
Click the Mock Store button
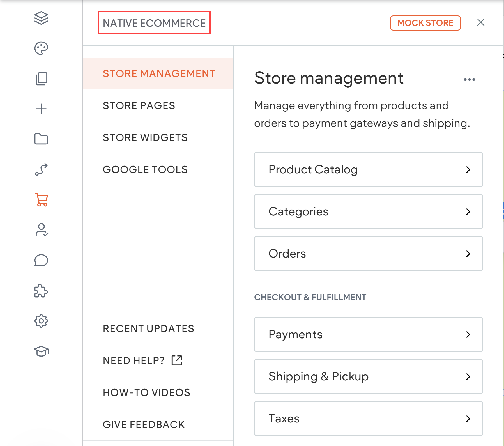pos(425,23)
